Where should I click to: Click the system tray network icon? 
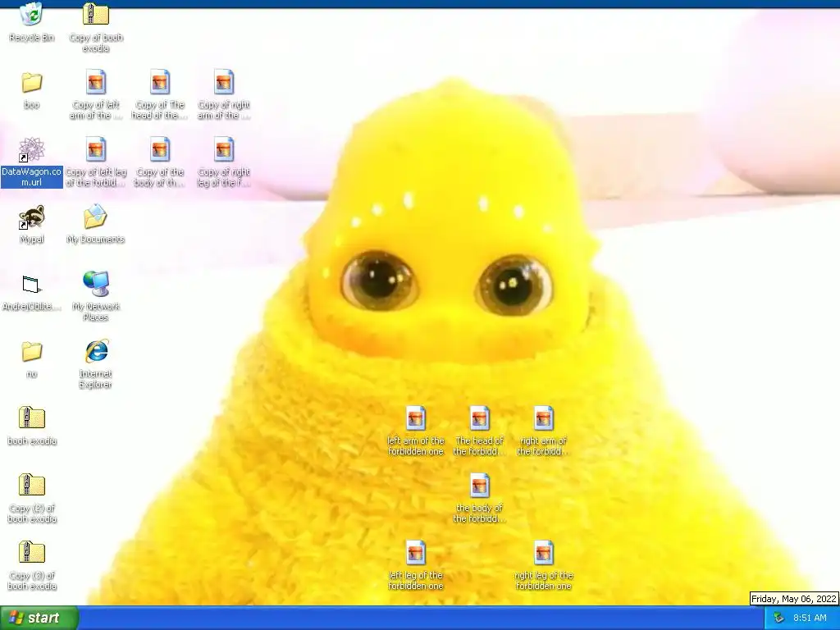pos(778,619)
